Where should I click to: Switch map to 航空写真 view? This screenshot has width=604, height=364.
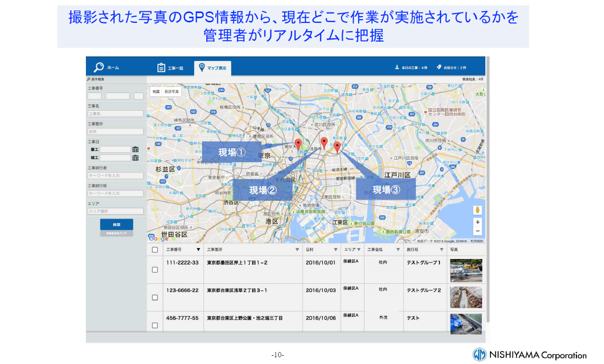click(x=172, y=92)
